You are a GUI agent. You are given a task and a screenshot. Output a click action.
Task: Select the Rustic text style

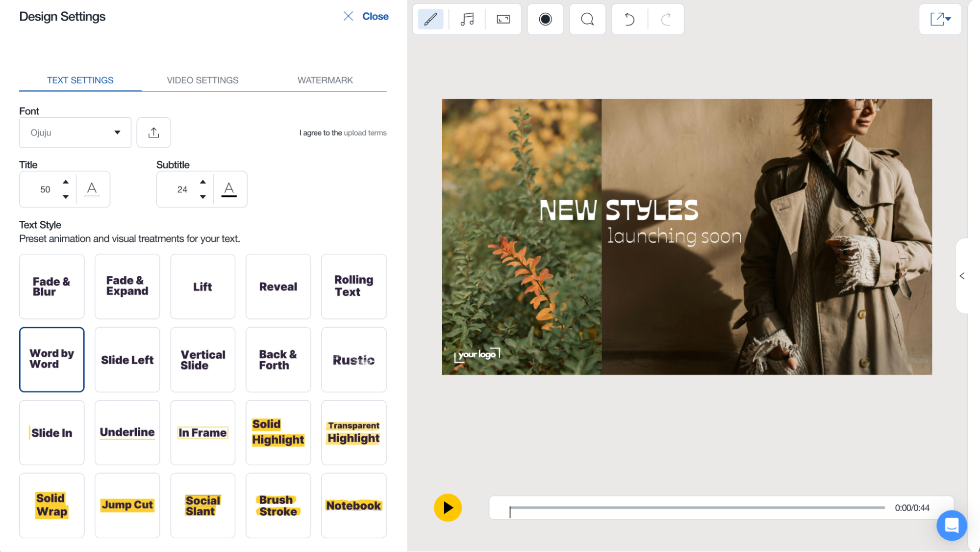point(353,360)
